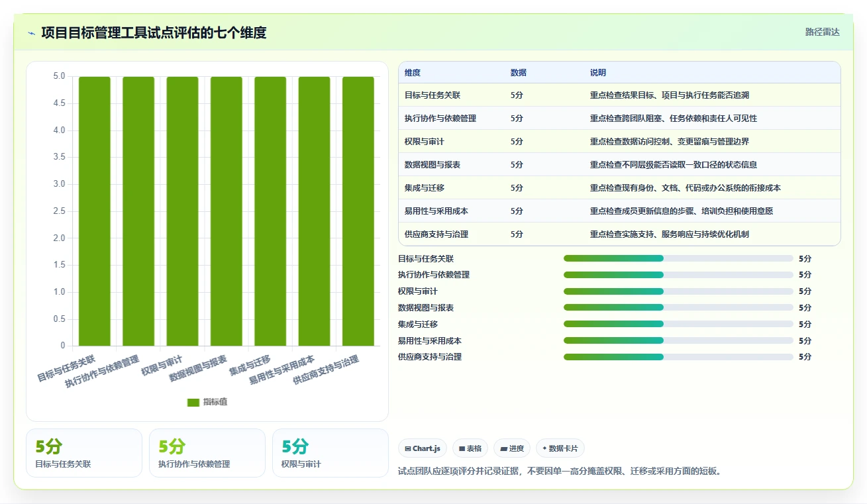Click the 5分 score in the 权限与审计 table row
867x504 pixels.
(x=517, y=142)
